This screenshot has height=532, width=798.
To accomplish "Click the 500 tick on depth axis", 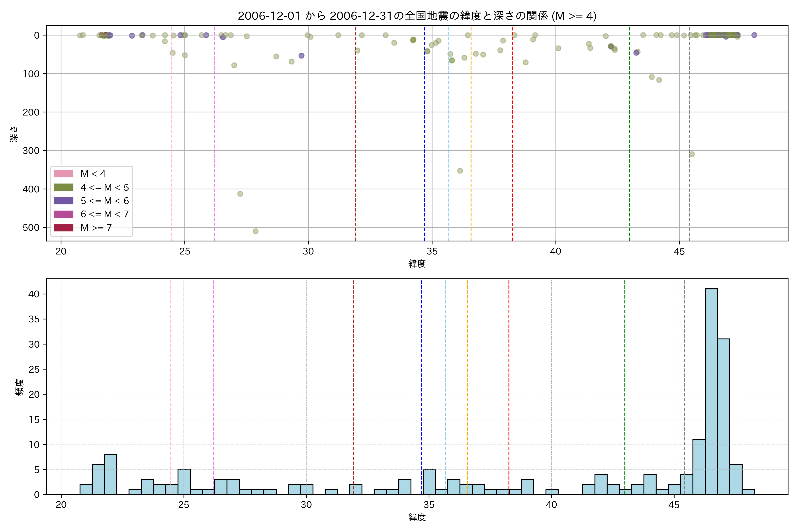I will point(31,228).
